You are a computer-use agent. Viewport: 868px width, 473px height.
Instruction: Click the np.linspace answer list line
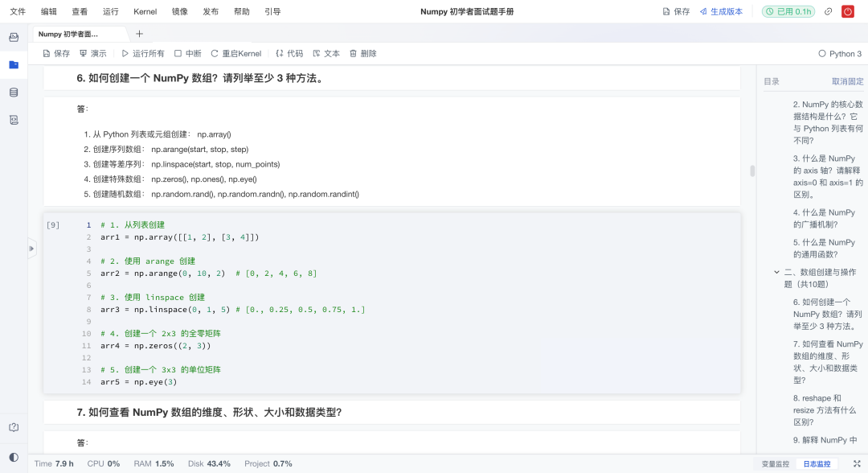click(x=182, y=164)
